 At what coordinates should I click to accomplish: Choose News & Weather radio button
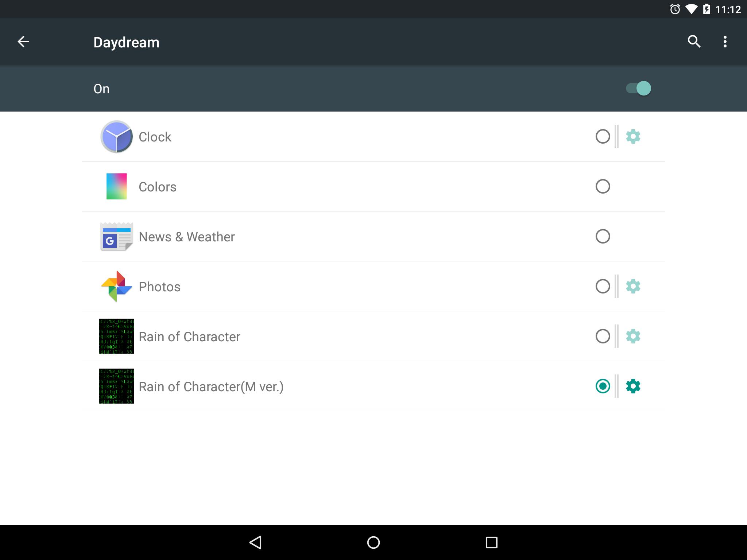click(603, 236)
